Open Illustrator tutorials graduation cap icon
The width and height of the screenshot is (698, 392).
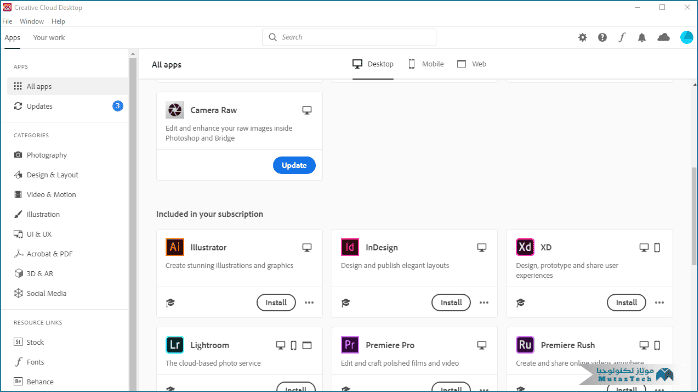pos(170,303)
